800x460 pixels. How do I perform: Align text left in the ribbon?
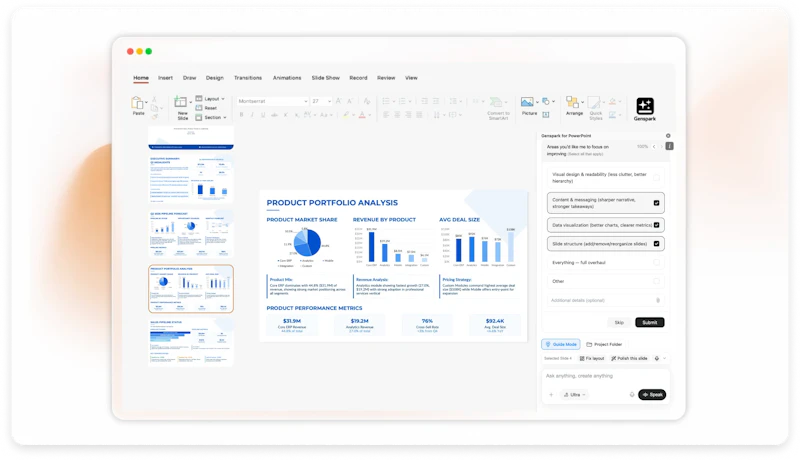[x=386, y=115]
